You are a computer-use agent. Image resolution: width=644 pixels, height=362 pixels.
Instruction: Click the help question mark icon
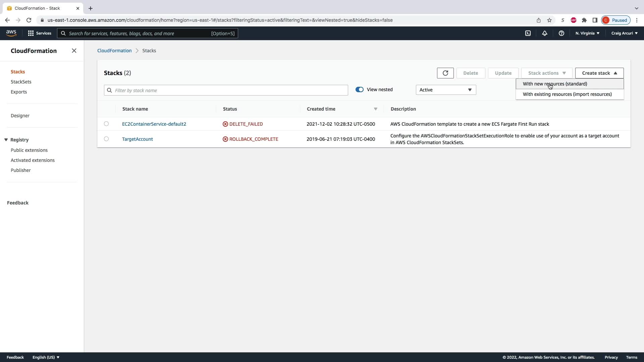tap(561, 33)
